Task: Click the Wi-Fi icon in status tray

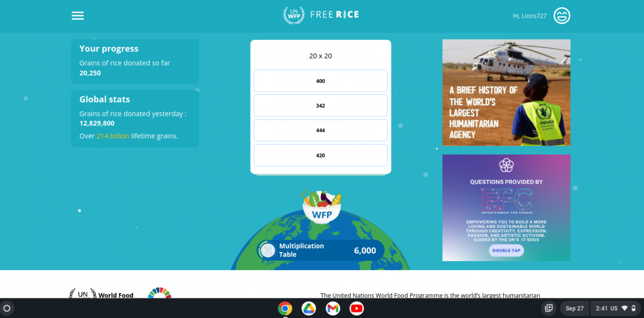Action: pyautogui.click(x=624, y=308)
